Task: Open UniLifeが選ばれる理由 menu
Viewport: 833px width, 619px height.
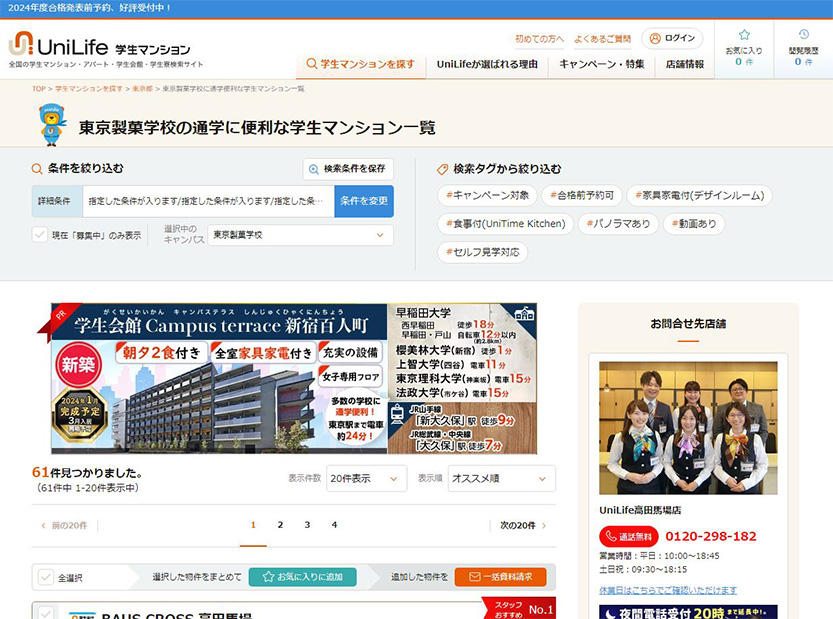Action: coord(487,64)
